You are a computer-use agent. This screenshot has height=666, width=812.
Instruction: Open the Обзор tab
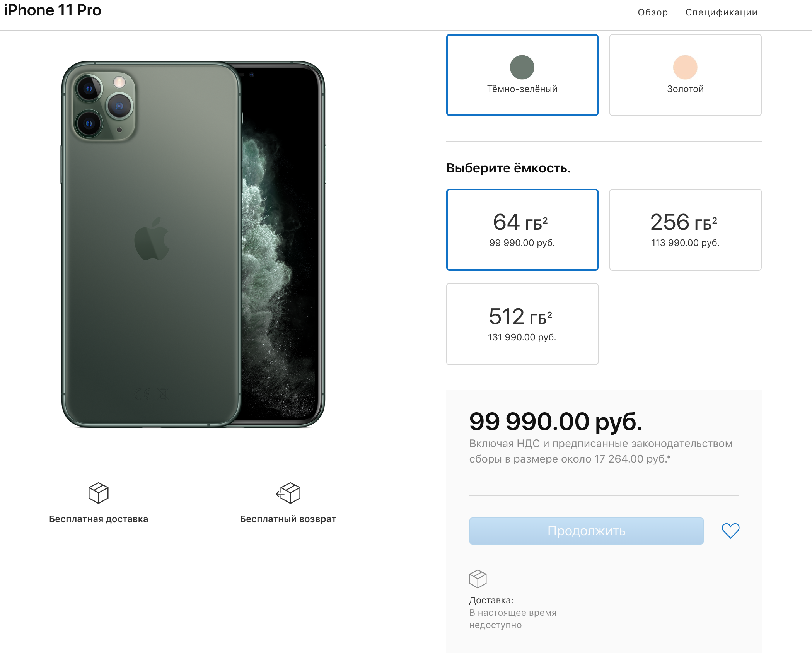tap(653, 12)
